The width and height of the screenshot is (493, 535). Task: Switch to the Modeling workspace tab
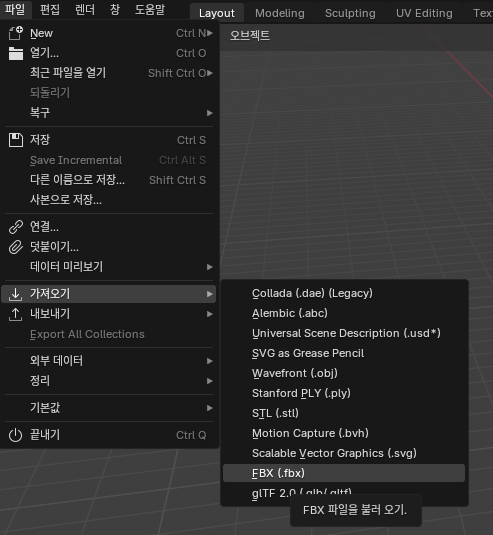(x=280, y=13)
